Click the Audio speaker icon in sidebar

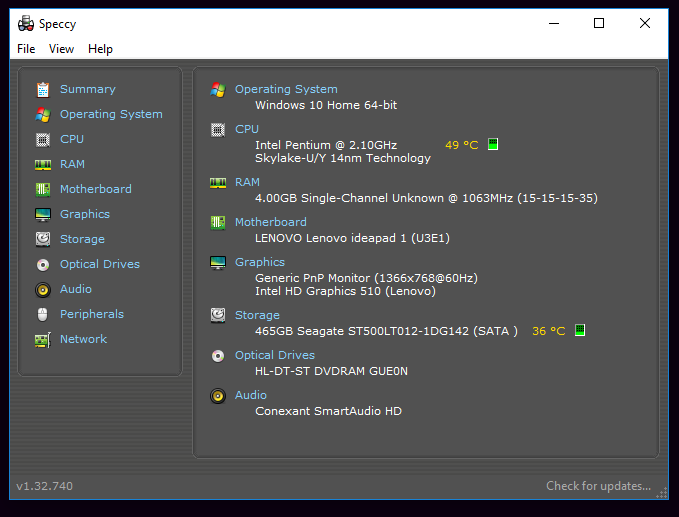tap(42, 289)
